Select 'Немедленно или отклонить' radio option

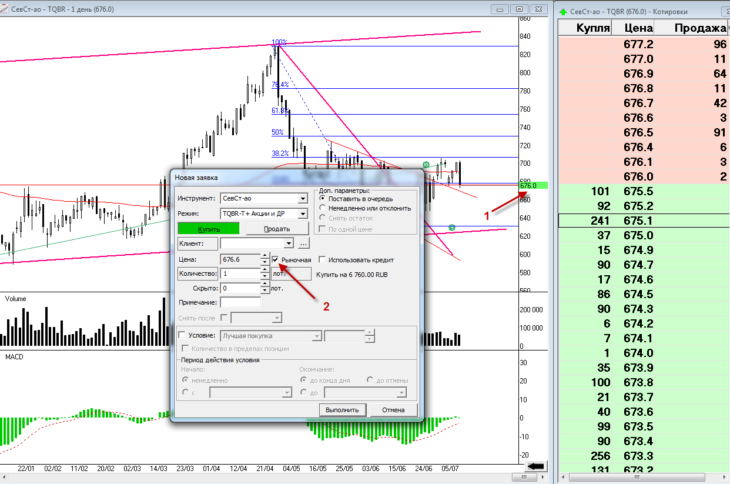(x=322, y=208)
